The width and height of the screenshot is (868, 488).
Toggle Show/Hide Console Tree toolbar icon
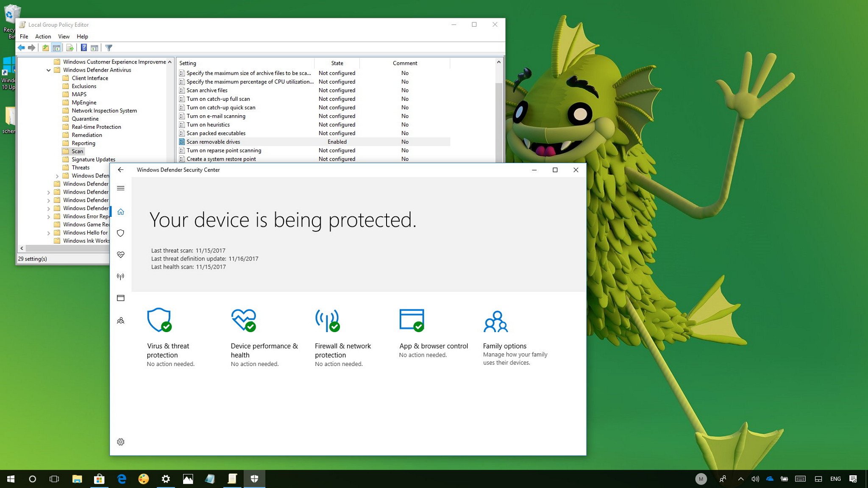click(x=56, y=48)
